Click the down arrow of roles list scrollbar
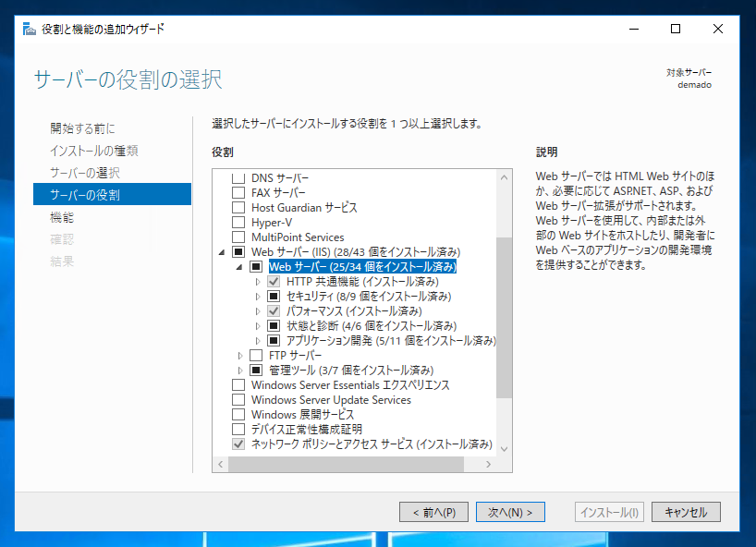 click(504, 449)
